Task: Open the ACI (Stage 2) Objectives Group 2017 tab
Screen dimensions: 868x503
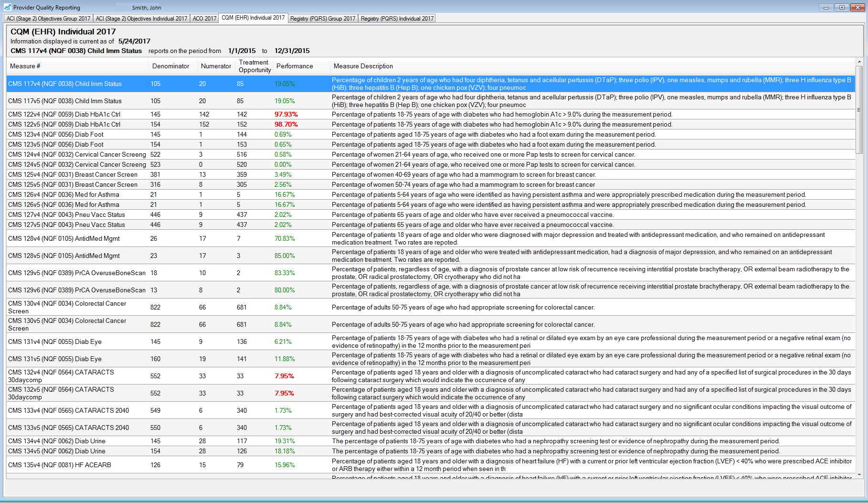Action: click(x=48, y=19)
